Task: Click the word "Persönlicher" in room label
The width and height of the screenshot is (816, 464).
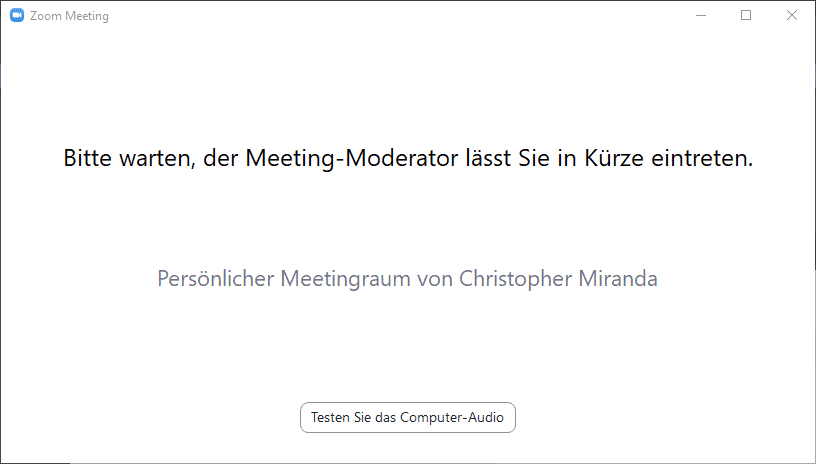Action: coord(215,278)
